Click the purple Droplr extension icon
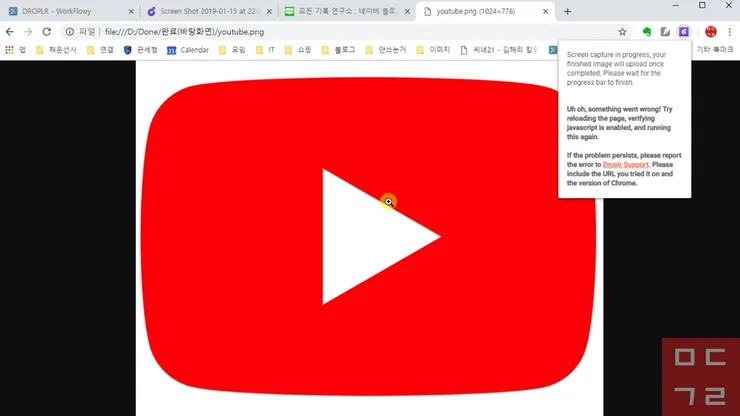 tap(683, 32)
